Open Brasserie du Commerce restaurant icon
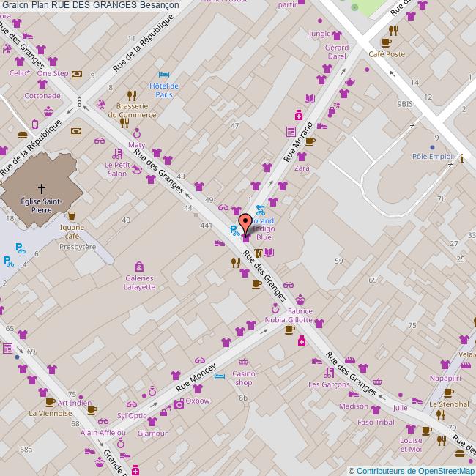The image size is (476, 476). point(132,95)
